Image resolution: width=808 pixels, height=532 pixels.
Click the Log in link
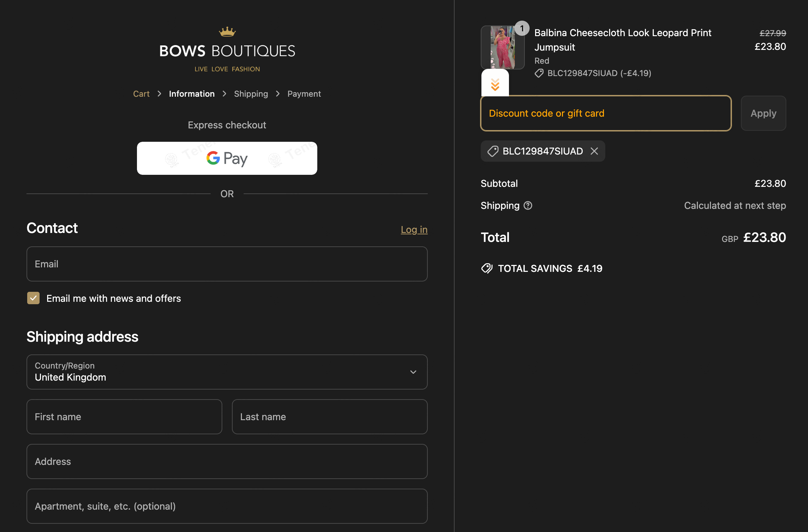click(414, 230)
